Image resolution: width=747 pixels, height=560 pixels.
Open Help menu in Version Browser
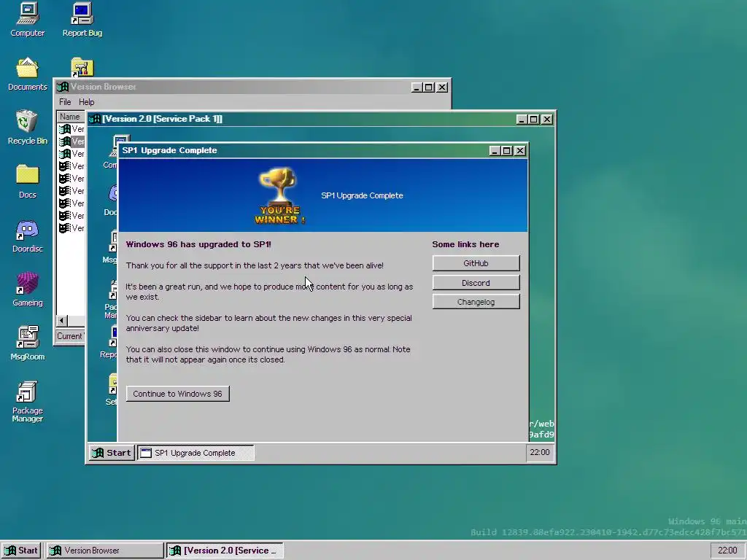[x=86, y=102]
